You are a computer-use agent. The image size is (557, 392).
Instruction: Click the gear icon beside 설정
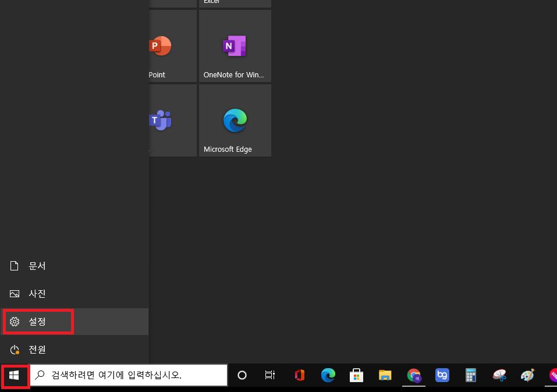(15, 322)
